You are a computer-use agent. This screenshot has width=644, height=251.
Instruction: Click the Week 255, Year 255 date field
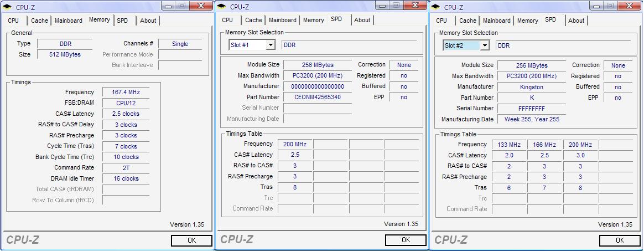tap(532, 119)
